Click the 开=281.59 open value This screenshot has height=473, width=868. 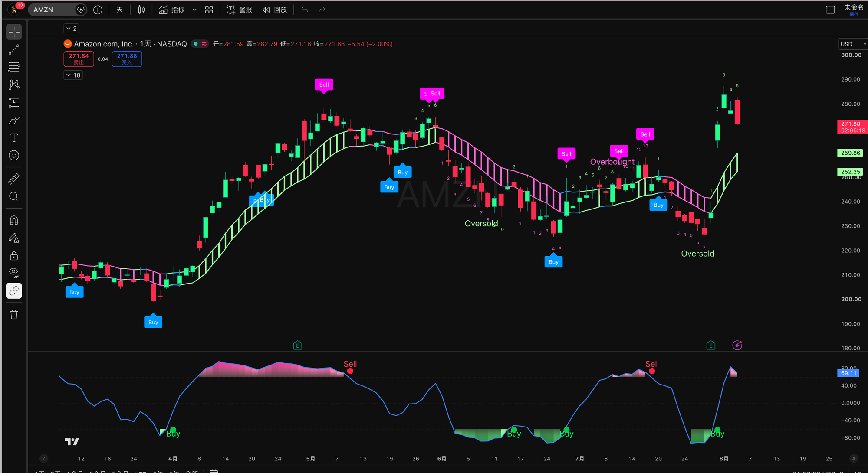(228, 44)
